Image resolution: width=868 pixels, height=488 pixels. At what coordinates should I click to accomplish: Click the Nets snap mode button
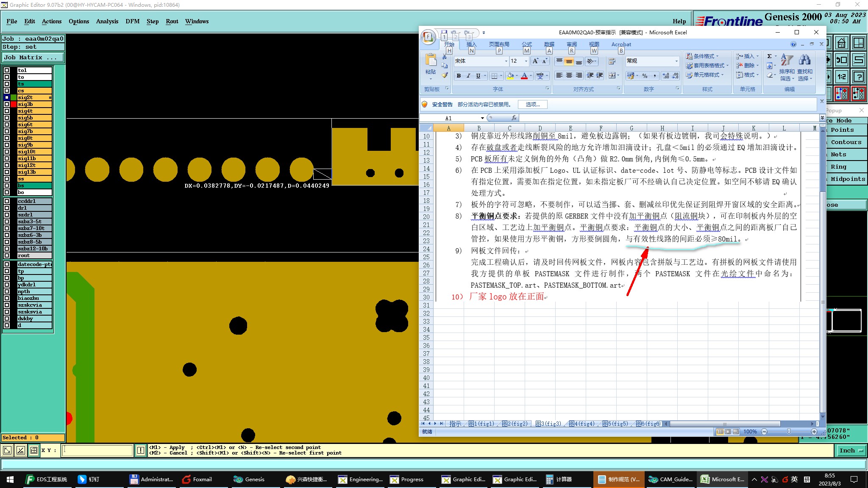click(x=846, y=155)
